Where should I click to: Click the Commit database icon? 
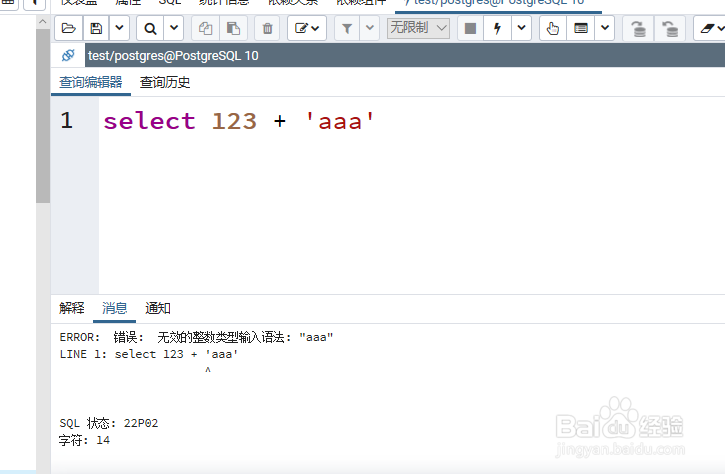click(638, 28)
